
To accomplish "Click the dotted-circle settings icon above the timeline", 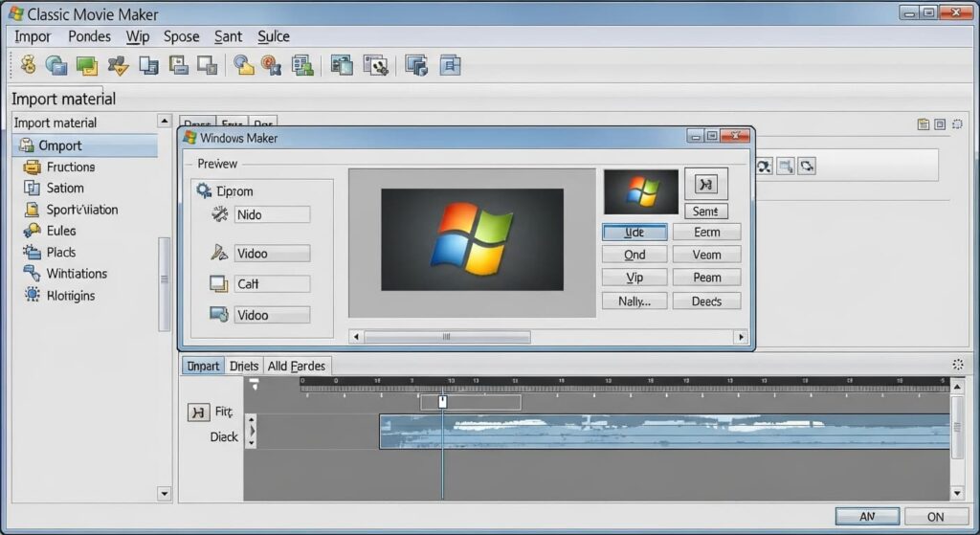I will pos(957,365).
